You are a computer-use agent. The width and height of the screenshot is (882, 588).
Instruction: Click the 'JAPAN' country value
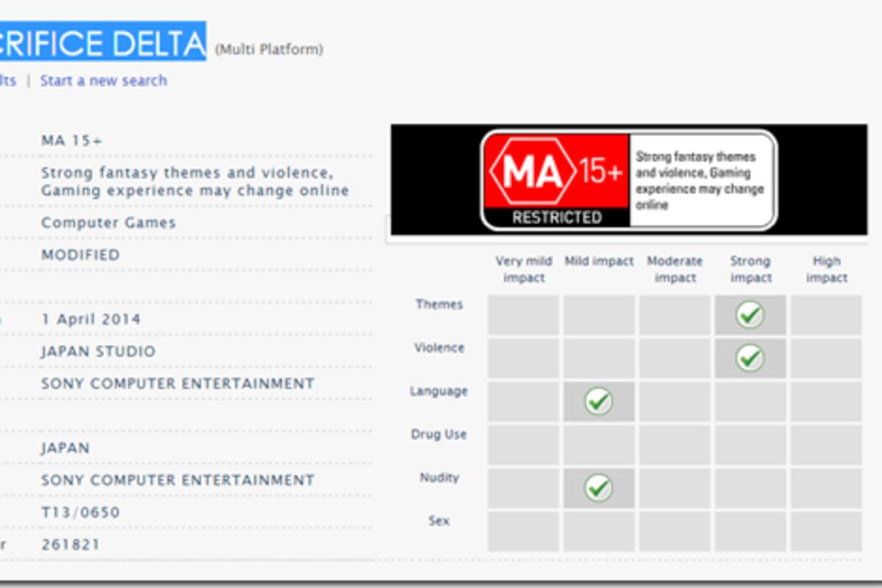(x=65, y=448)
